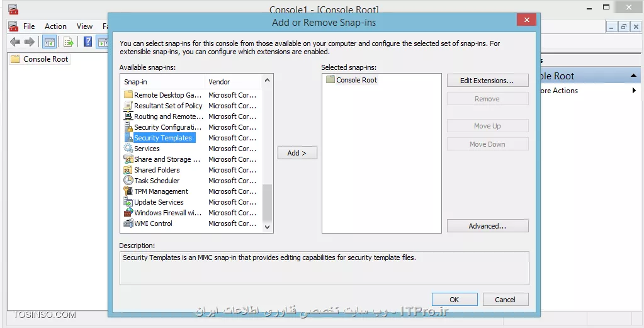The image size is (644, 328).
Task: Select the Update Services snap-in row
Action: pyautogui.click(x=191, y=201)
